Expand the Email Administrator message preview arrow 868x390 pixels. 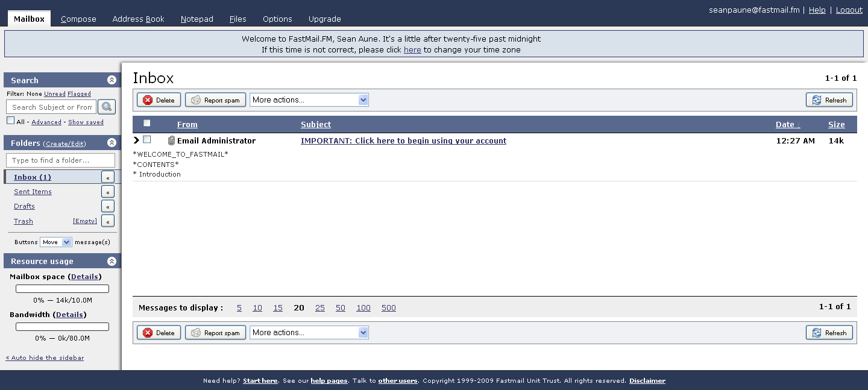136,140
